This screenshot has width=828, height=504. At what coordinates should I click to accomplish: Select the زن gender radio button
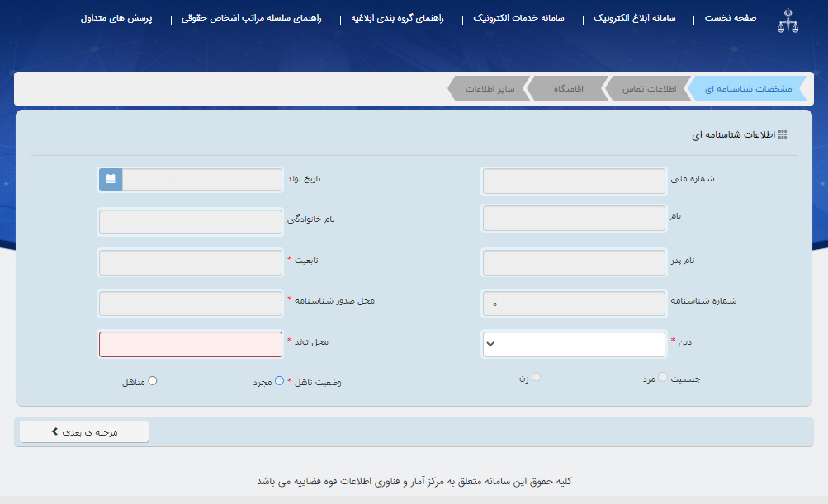(x=536, y=377)
